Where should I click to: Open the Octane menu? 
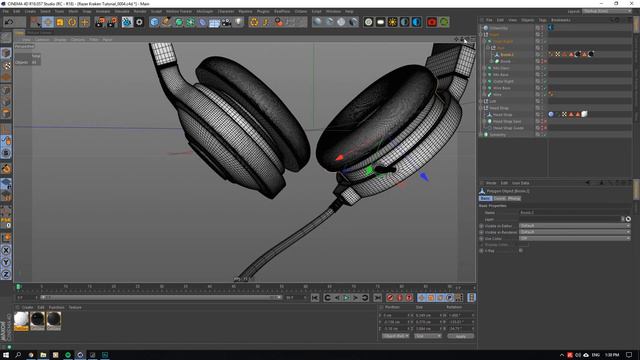301,11
